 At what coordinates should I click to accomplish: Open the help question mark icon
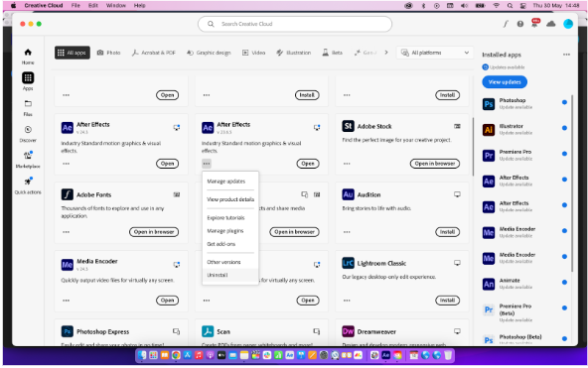click(x=520, y=24)
